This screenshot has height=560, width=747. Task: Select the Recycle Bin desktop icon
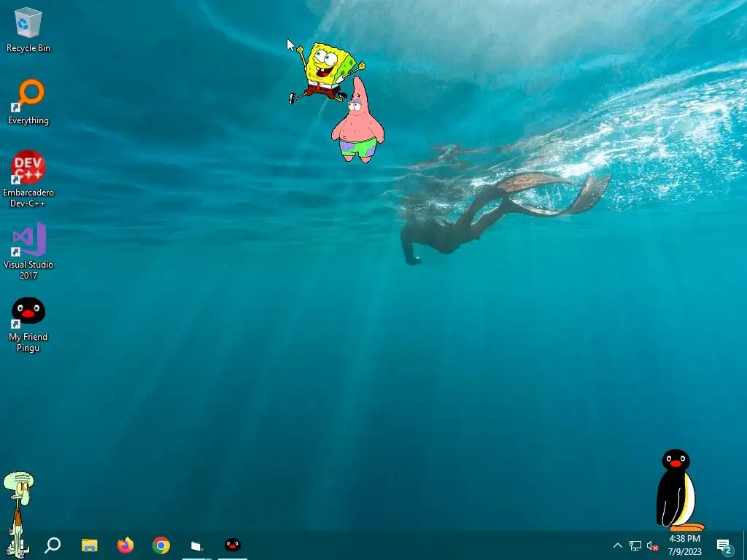28,29
